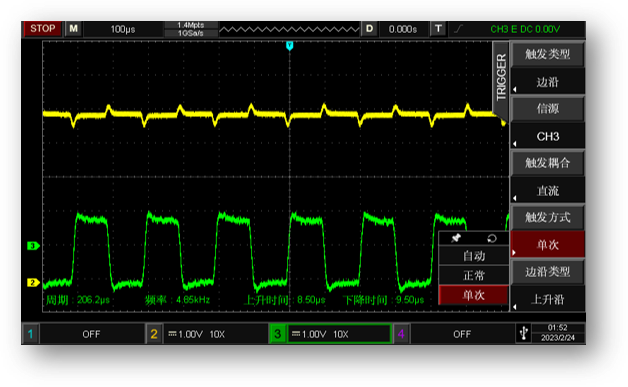Open the CH3 source selector
The height and width of the screenshot is (387, 628).
(x=547, y=137)
